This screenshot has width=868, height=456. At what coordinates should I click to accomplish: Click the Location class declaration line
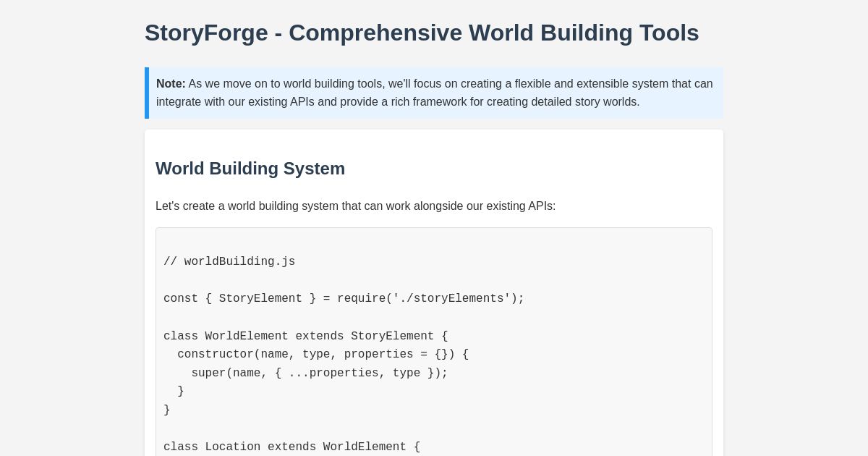pos(292,447)
